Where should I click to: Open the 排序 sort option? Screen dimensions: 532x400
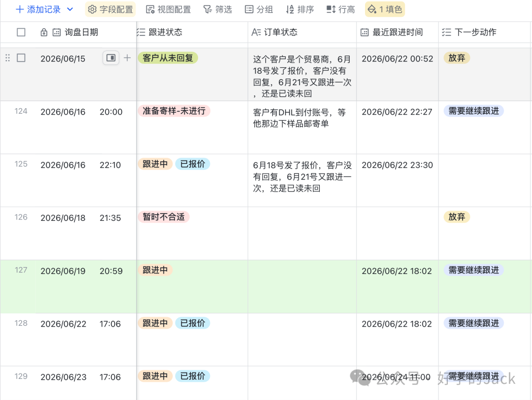click(x=300, y=9)
